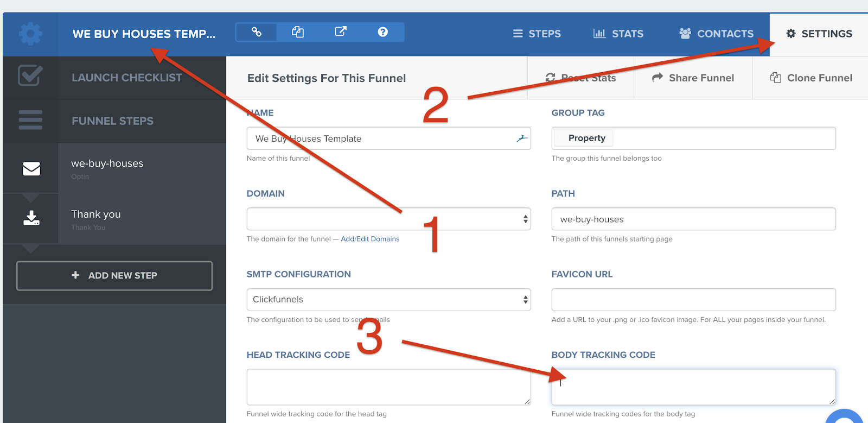Click the gear icon in the top-left corner
Viewport: 868px width, 423px height.
coord(30,34)
